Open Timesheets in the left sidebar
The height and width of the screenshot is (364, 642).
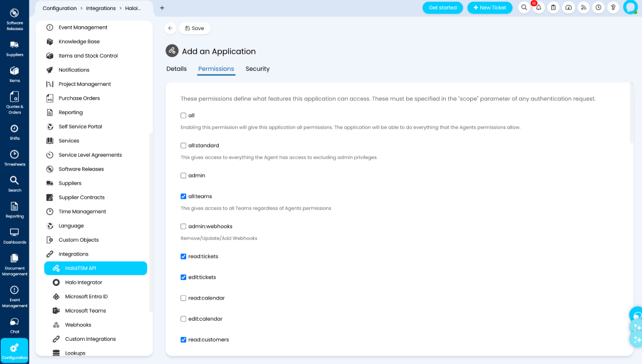[14, 158]
